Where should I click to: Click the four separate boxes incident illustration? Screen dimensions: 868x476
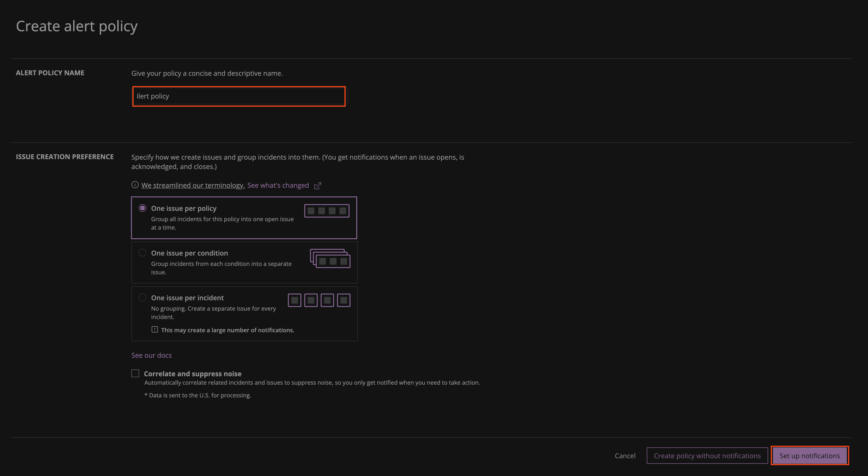pyautogui.click(x=319, y=300)
